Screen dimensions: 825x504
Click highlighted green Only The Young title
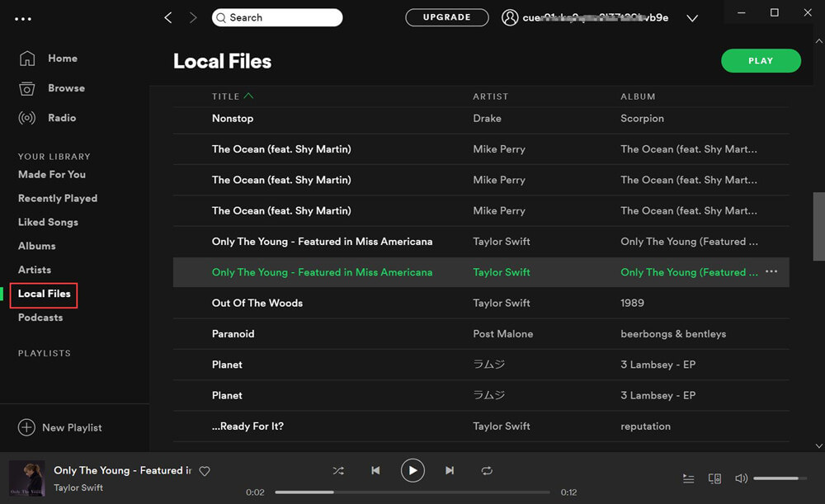(x=322, y=272)
